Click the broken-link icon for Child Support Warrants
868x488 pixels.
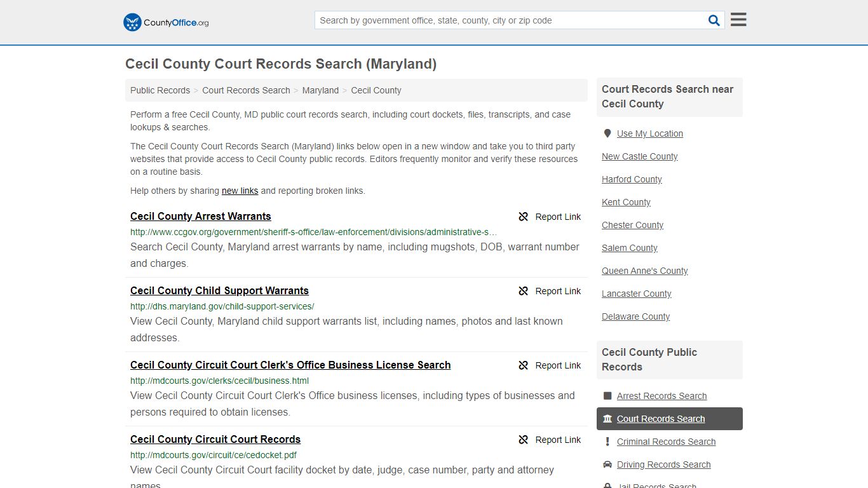click(x=524, y=291)
